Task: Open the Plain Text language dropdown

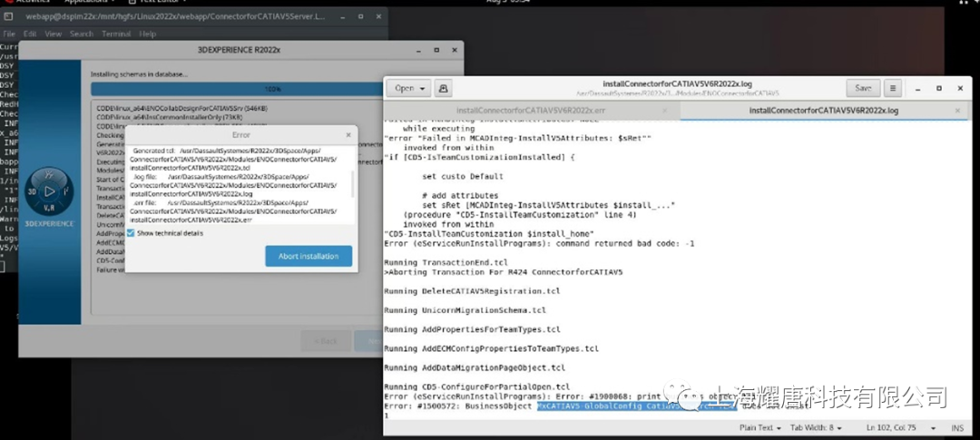Action: [760, 428]
